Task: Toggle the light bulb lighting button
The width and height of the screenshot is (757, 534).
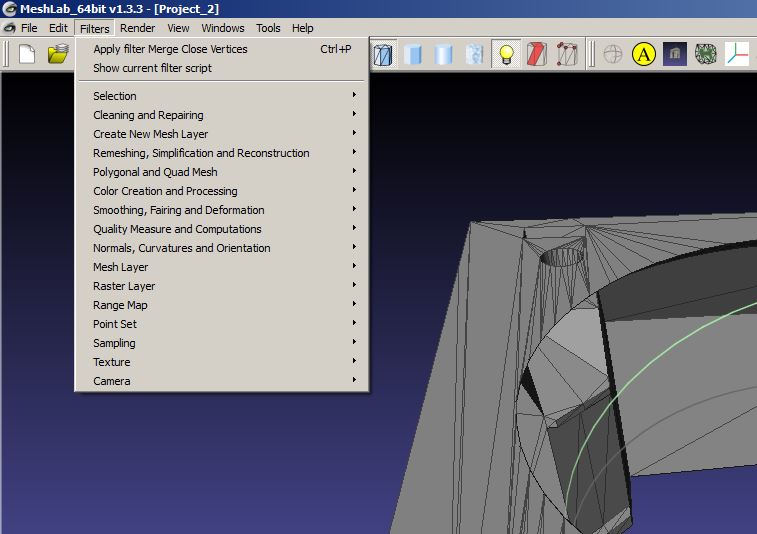Action: 507,54
